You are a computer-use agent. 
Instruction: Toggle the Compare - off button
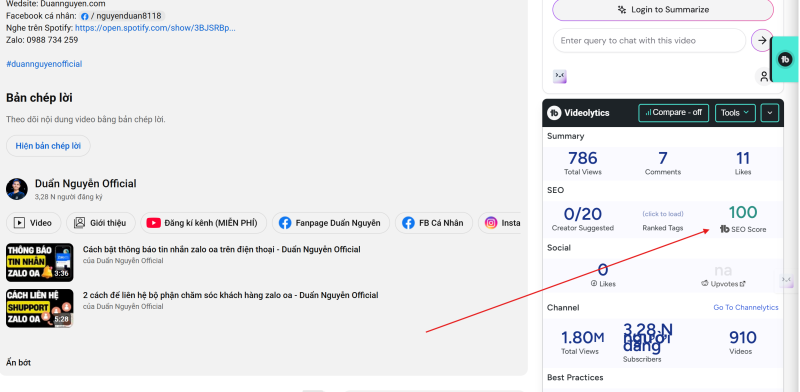[673, 113]
